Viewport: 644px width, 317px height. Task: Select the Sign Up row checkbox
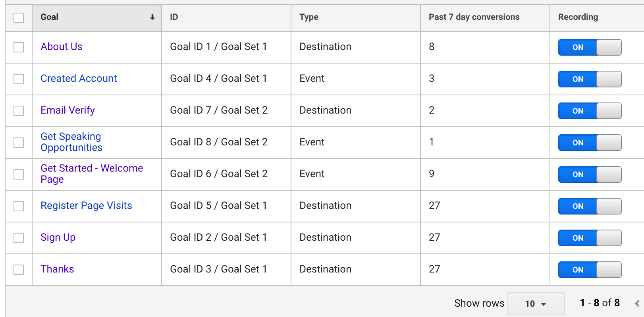pos(19,238)
